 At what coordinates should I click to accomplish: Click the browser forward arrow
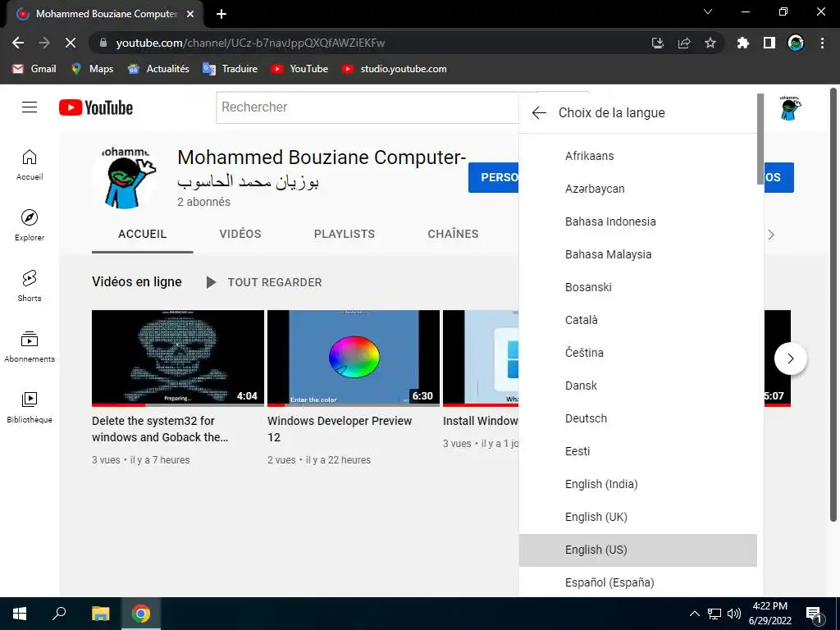pos(44,43)
